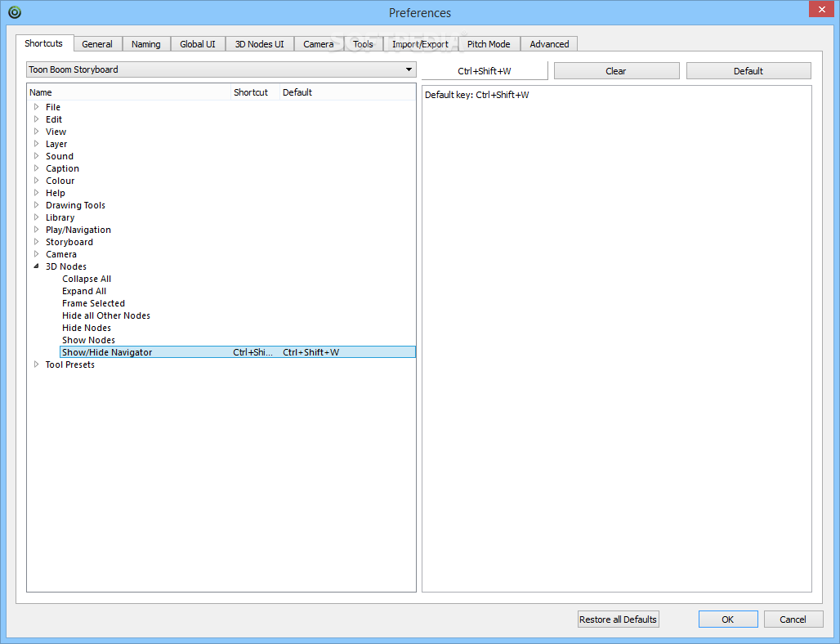Select the Frame Selected shortcut row
This screenshot has height=644, width=840.
[x=237, y=304]
